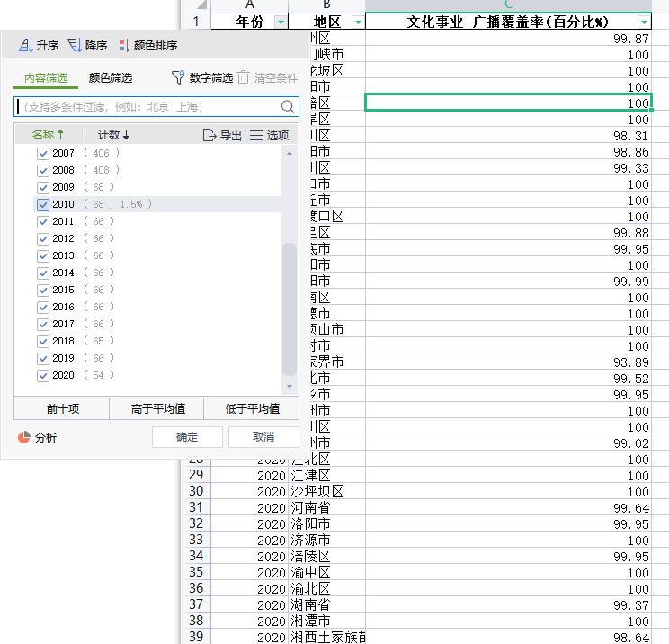Viewport: 669px width, 644px height.
Task: Click cell 渝中区
Action: point(326,573)
